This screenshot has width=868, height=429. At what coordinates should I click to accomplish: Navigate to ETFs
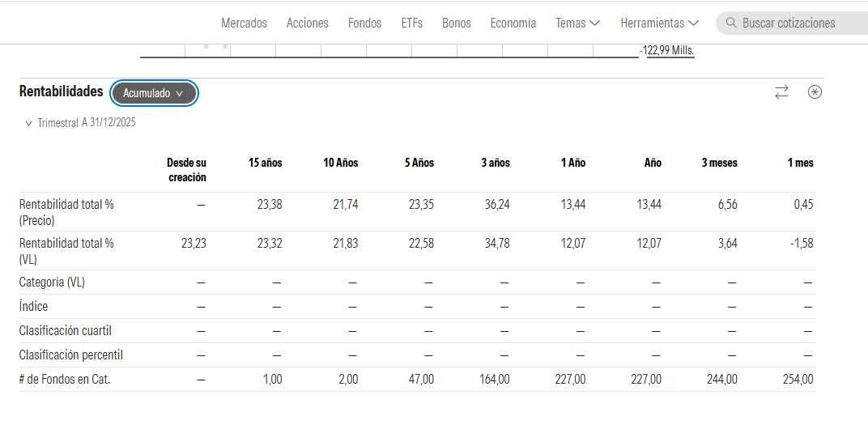(x=412, y=23)
